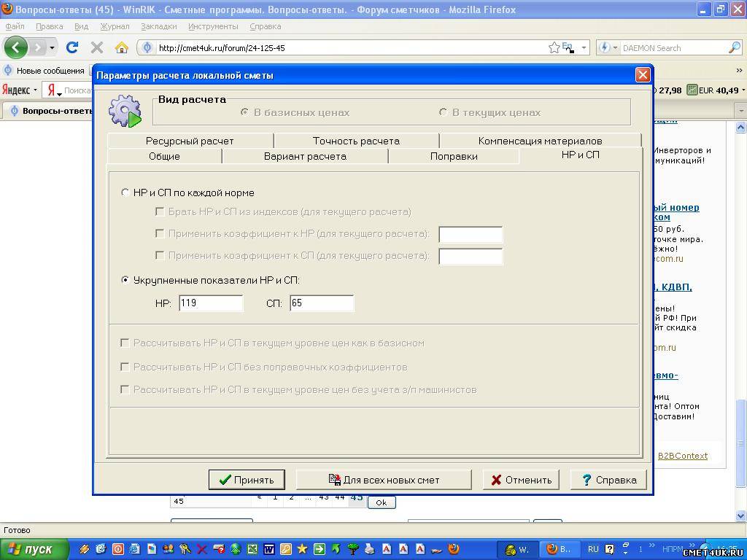This screenshot has height=560, width=747.
Task: Click the two people quick launch icon
Action: click(169, 549)
